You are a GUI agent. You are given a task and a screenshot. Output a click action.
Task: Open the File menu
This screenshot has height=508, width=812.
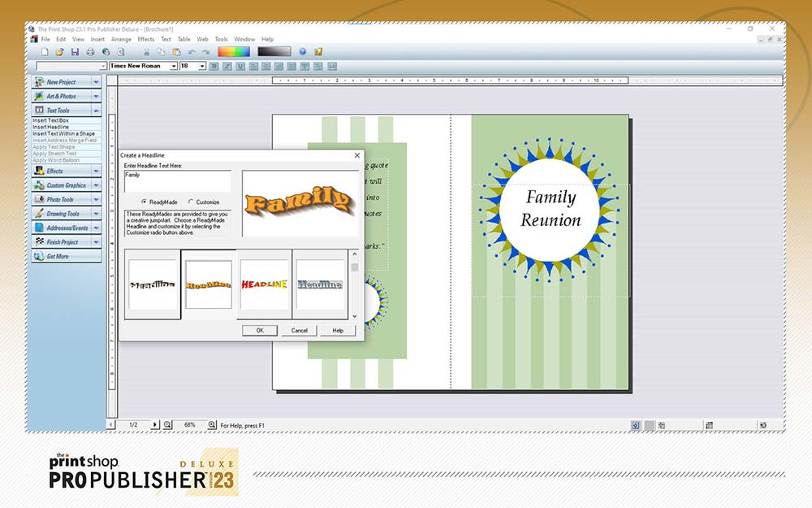45,39
